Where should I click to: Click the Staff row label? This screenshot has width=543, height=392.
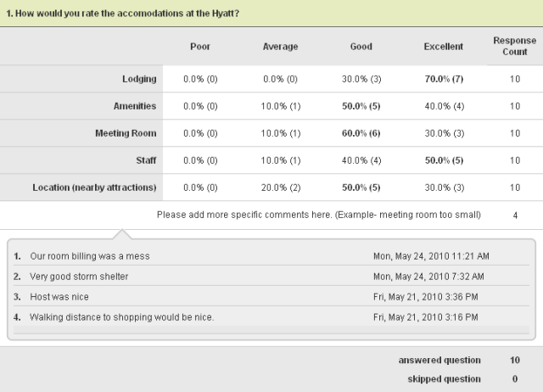(145, 160)
